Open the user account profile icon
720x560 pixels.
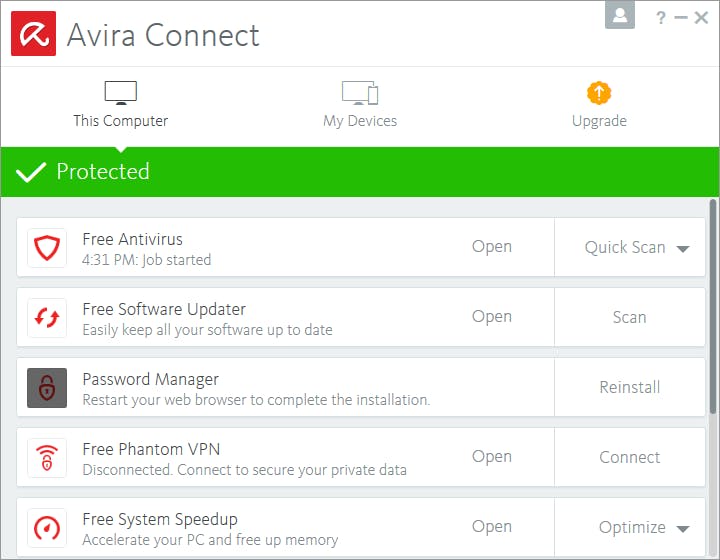pyautogui.click(x=620, y=15)
